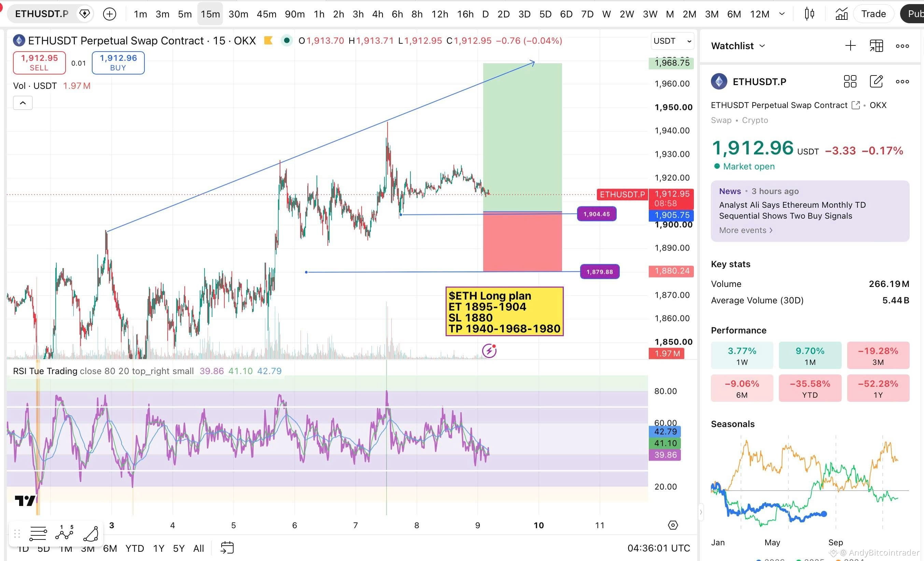Image resolution: width=924 pixels, height=561 pixels.
Task: Select the 15m timeframe
Action: [x=210, y=14]
